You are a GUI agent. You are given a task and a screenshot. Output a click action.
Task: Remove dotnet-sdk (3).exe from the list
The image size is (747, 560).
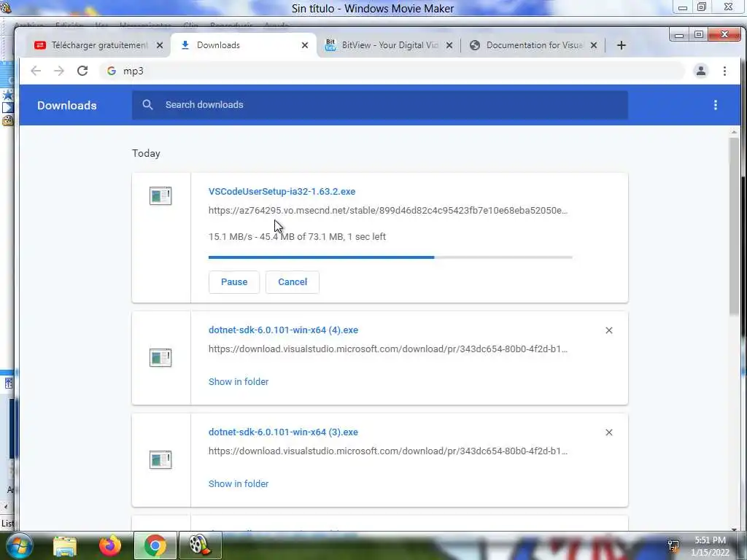click(x=609, y=432)
